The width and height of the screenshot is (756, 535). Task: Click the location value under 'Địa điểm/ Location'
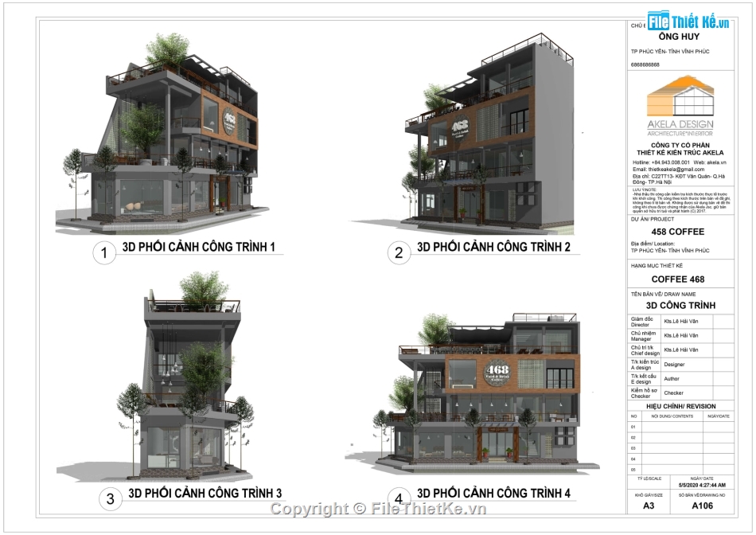[670, 250]
